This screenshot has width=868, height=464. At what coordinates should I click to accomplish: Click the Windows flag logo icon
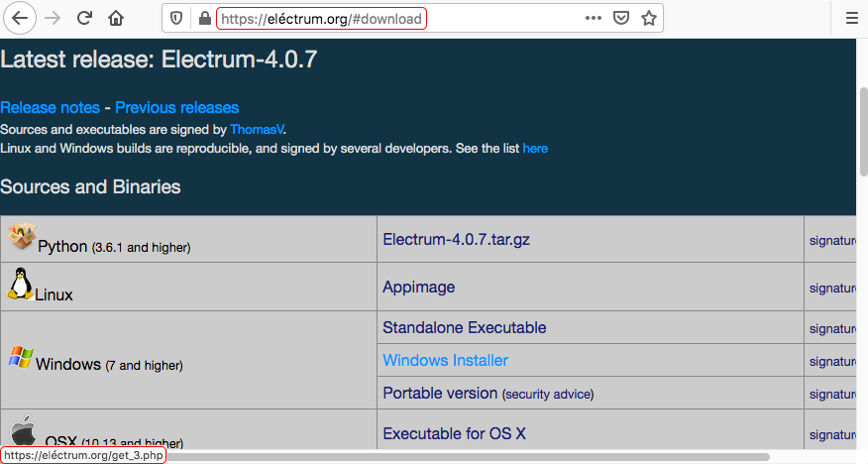21,357
